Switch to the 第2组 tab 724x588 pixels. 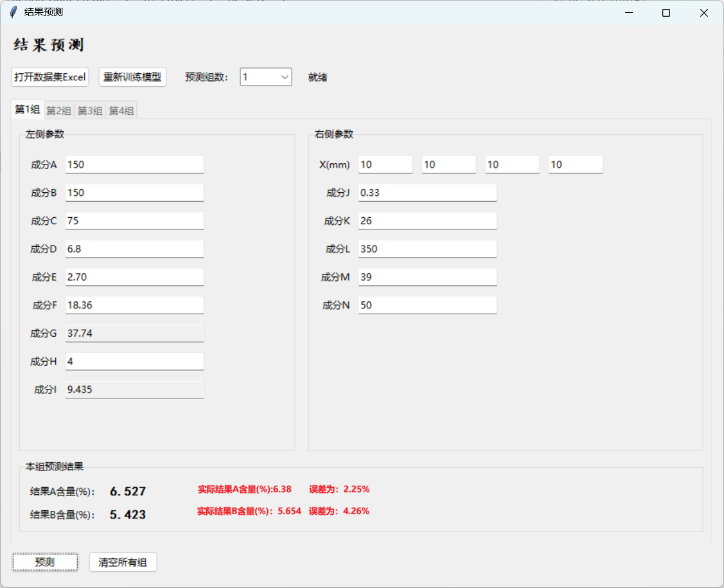click(58, 111)
